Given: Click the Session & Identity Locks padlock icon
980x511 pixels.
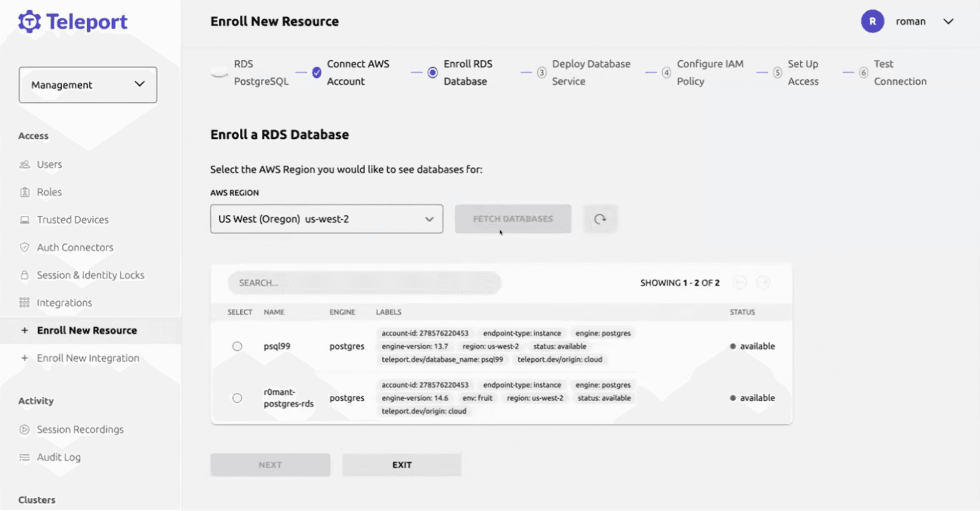Looking at the screenshot, I should point(25,275).
